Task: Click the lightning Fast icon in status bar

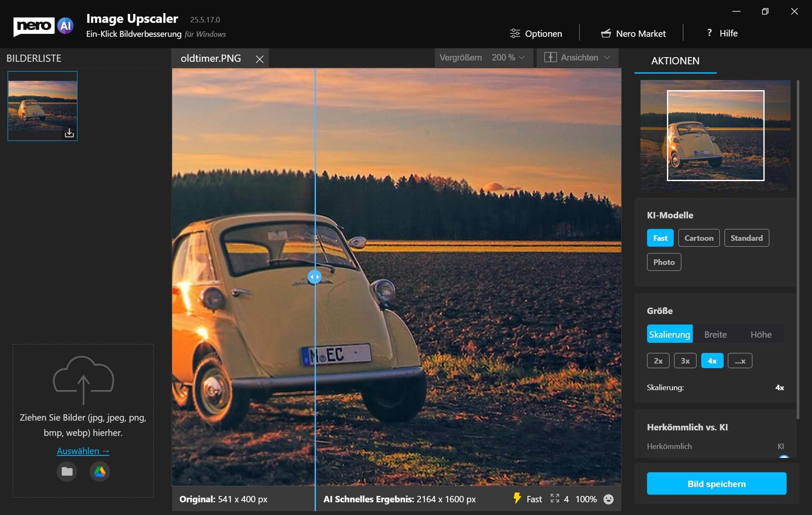Action: pos(517,498)
